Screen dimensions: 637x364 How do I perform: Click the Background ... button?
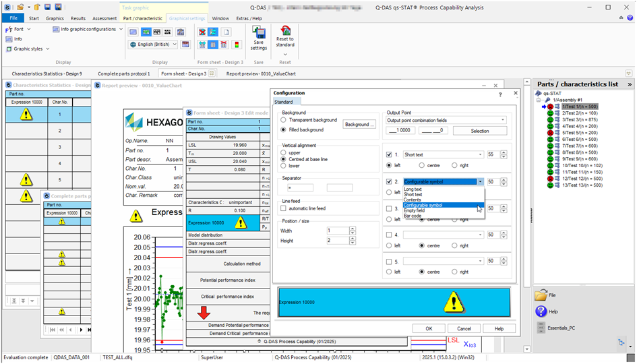359,124
